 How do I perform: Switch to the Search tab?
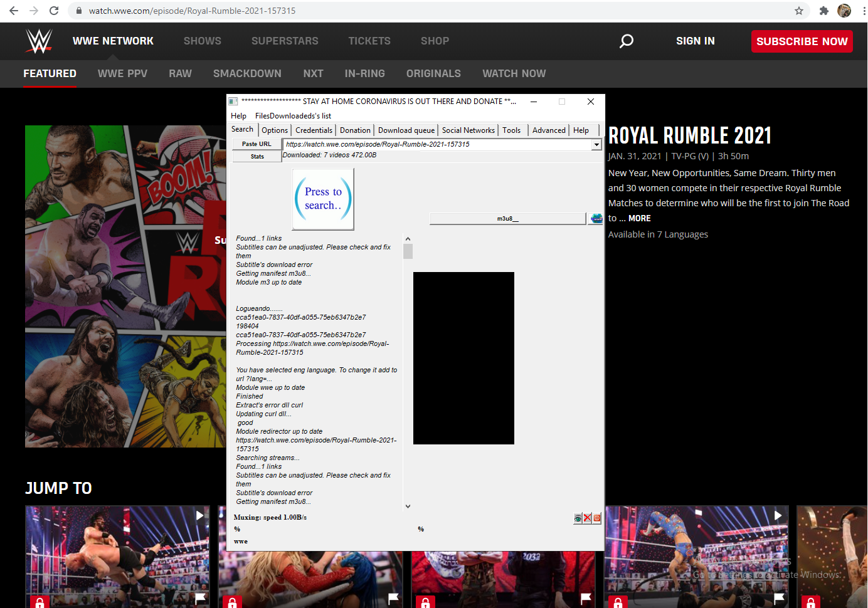(242, 129)
